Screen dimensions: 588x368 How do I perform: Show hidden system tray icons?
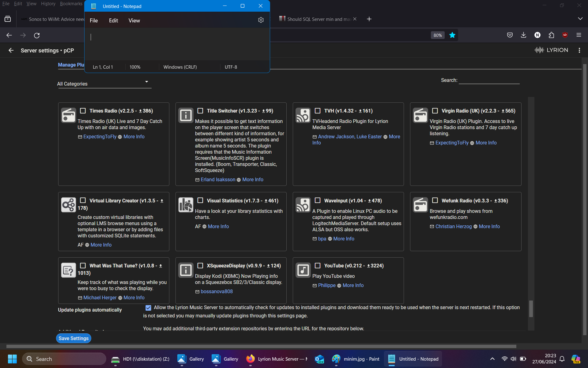tap(492, 359)
